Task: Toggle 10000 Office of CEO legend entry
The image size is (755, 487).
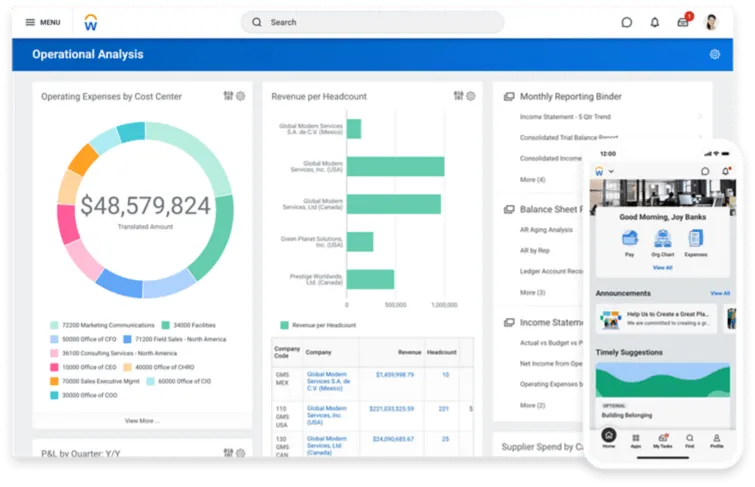Action: [84, 367]
